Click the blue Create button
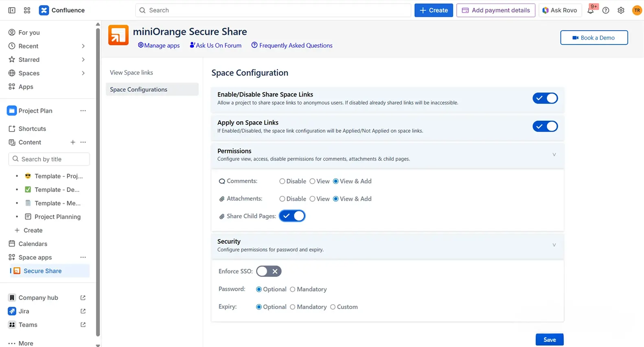 coord(434,10)
